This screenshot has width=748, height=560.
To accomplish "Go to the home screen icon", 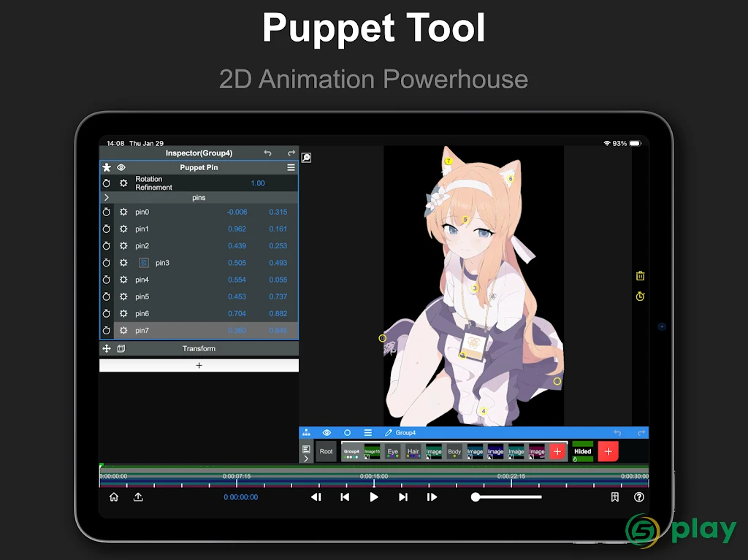I will [x=113, y=497].
